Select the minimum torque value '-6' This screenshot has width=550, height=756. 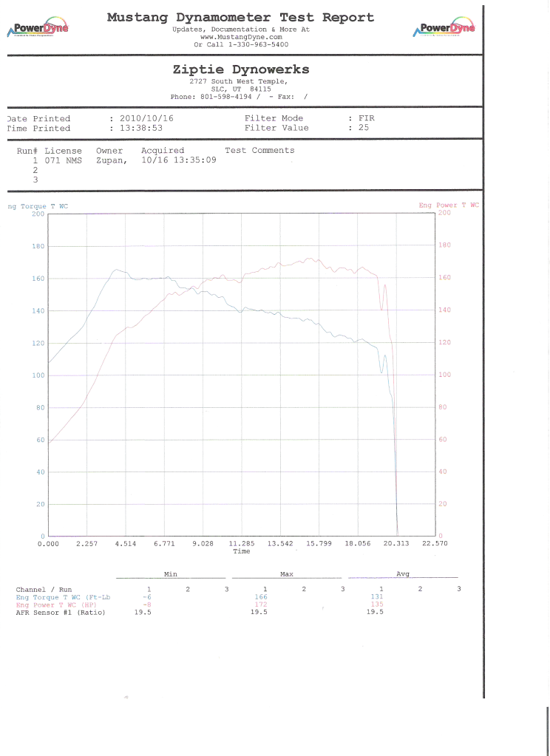coord(147,597)
